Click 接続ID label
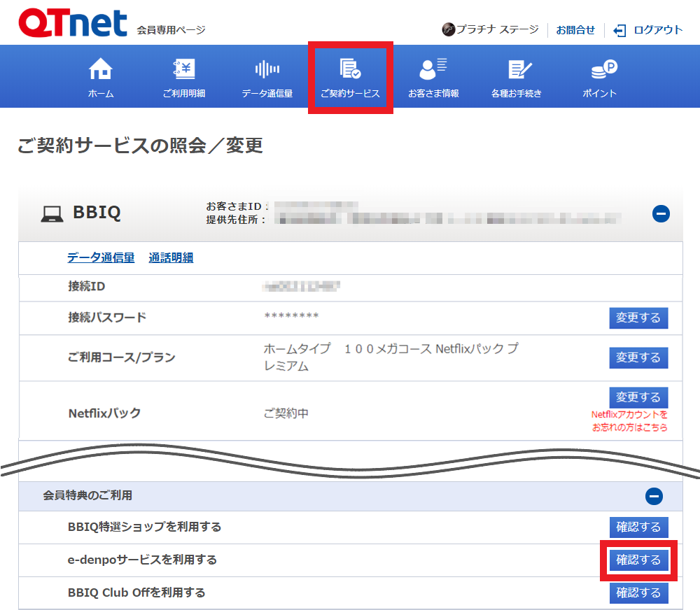 [x=87, y=286]
